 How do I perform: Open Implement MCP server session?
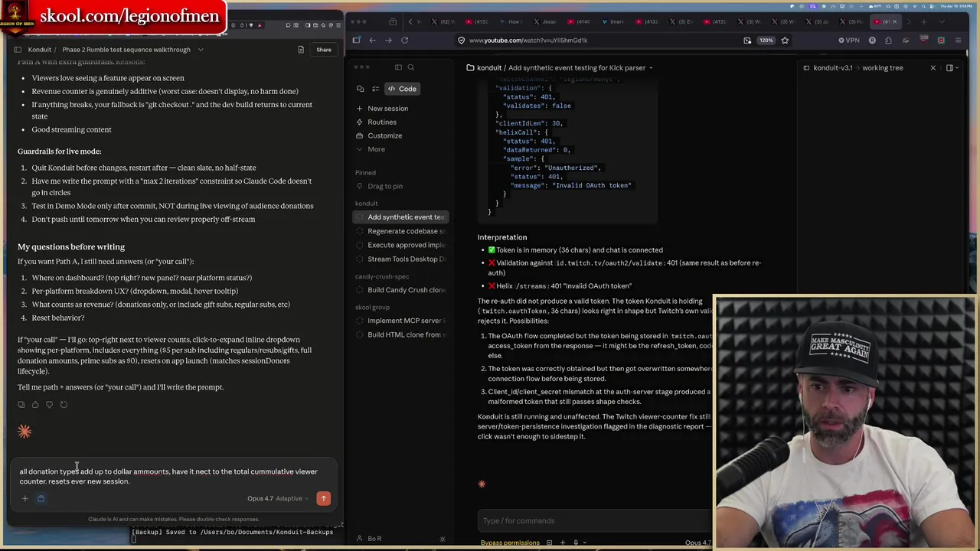coord(400,321)
